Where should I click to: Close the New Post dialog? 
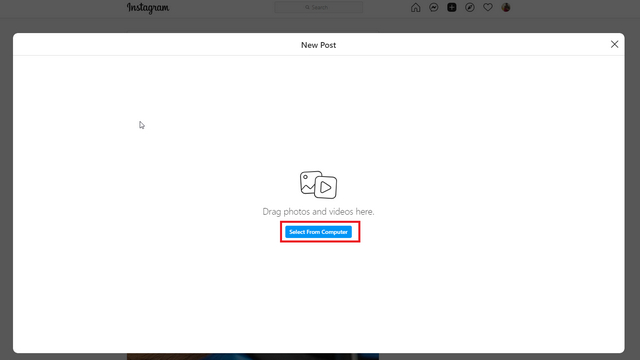click(x=614, y=44)
